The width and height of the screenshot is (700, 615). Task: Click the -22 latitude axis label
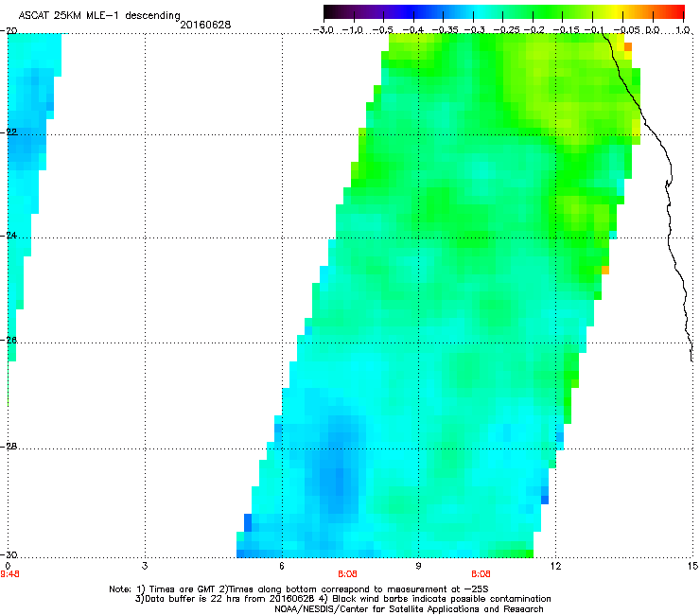(9, 132)
